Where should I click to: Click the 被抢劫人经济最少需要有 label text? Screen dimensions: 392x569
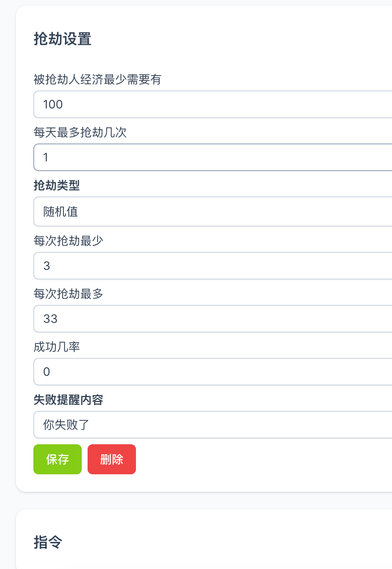pyautogui.click(x=97, y=79)
